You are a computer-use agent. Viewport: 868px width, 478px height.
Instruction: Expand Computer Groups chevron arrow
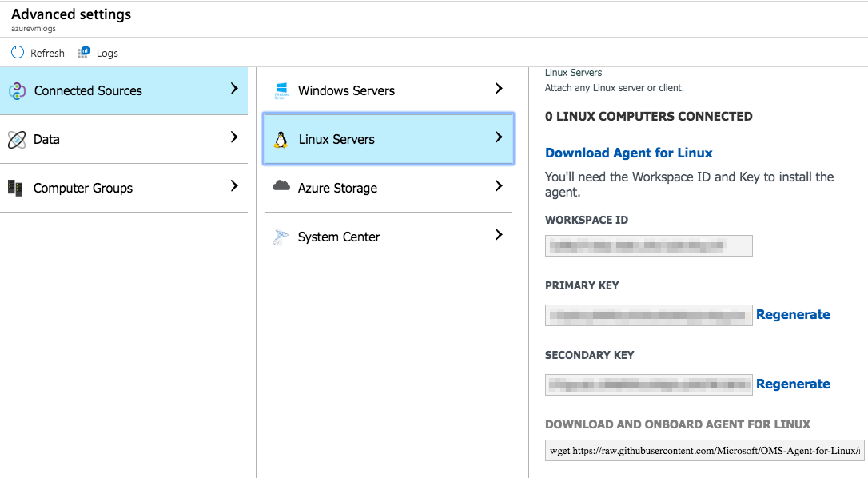click(234, 186)
